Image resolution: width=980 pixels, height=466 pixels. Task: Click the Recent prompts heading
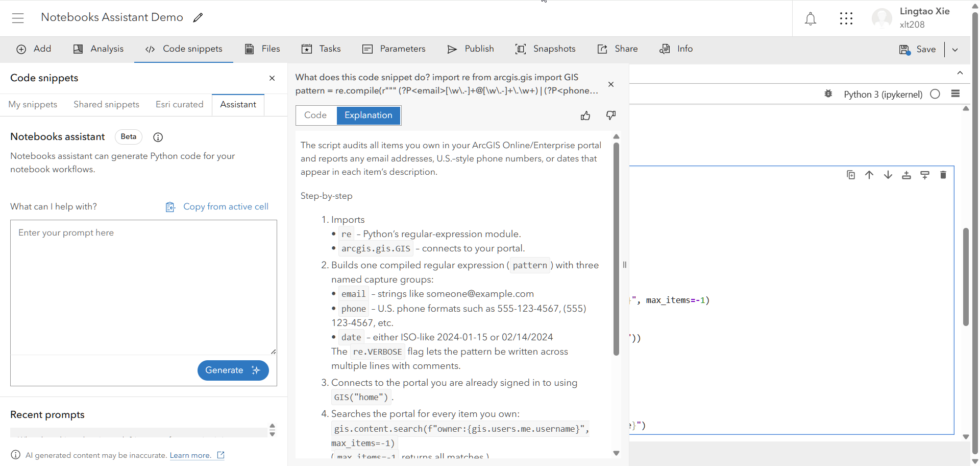point(47,415)
